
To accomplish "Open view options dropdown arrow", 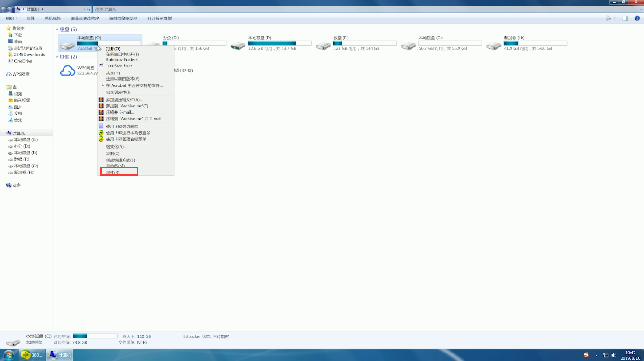I will [x=615, y=18].
